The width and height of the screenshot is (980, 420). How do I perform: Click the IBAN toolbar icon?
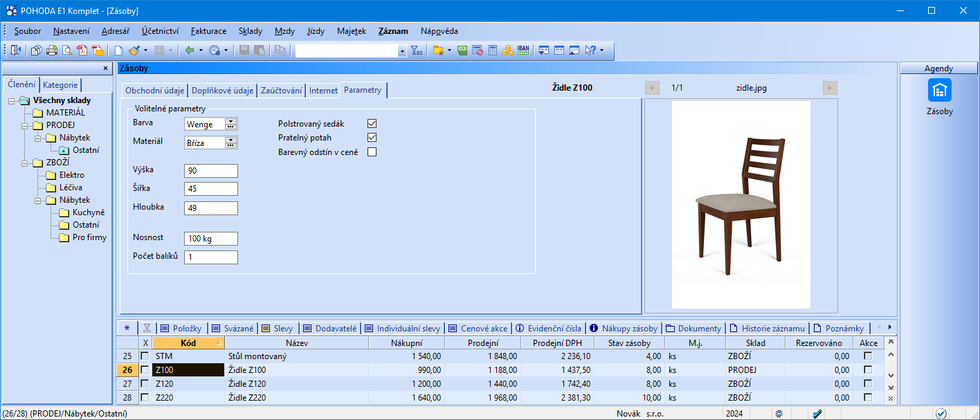tap(523, 51)
